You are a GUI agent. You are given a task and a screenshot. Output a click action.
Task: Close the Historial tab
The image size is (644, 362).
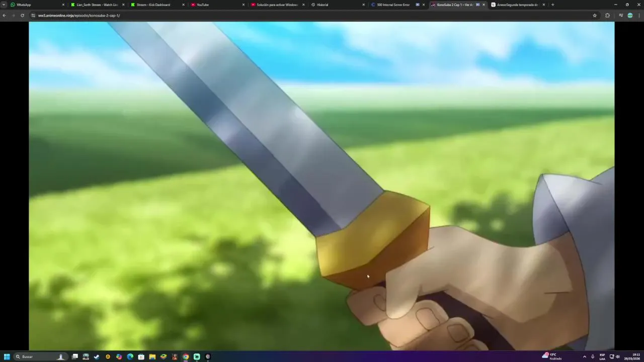[364, 5]
